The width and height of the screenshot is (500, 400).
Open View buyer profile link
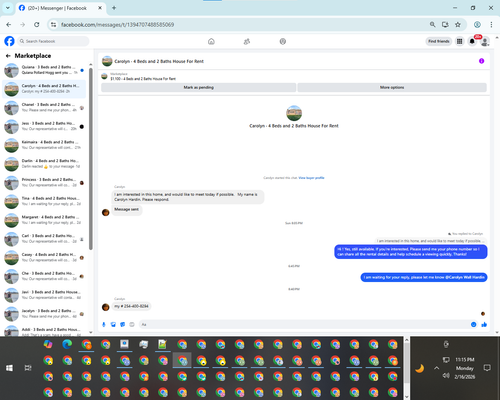pyautogui.click(x=311, y=178)
